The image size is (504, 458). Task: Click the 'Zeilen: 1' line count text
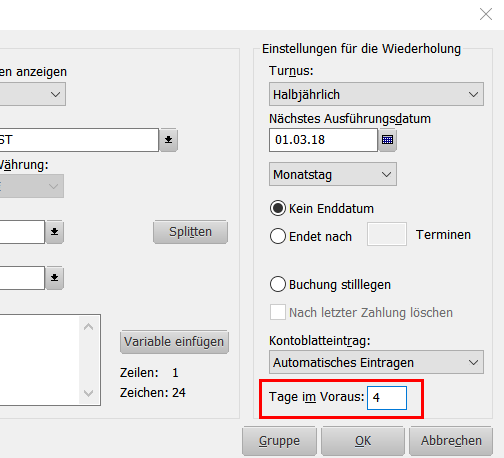(x=149, y=373)
